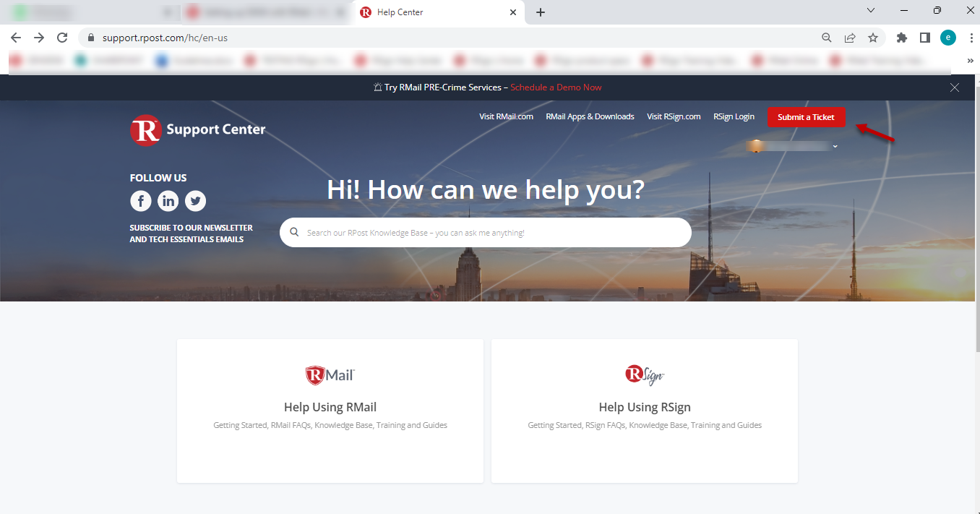The image size is (980, 514).
Task: Reload the Help Center page
Action: [x=62, y=38]
